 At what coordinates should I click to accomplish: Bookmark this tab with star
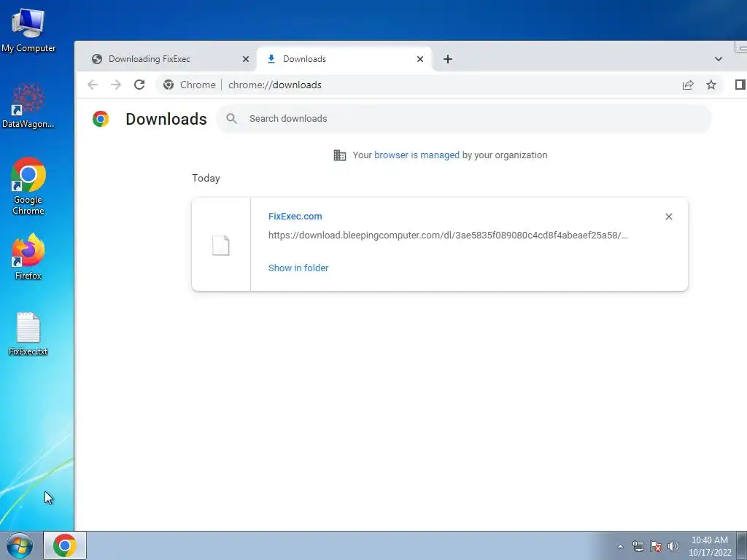coord(711,85)
